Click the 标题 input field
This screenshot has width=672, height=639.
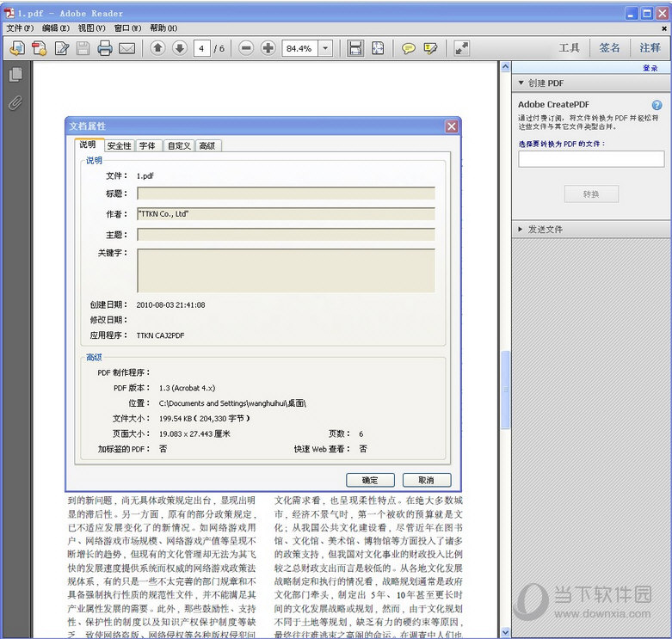coord(287,194)
